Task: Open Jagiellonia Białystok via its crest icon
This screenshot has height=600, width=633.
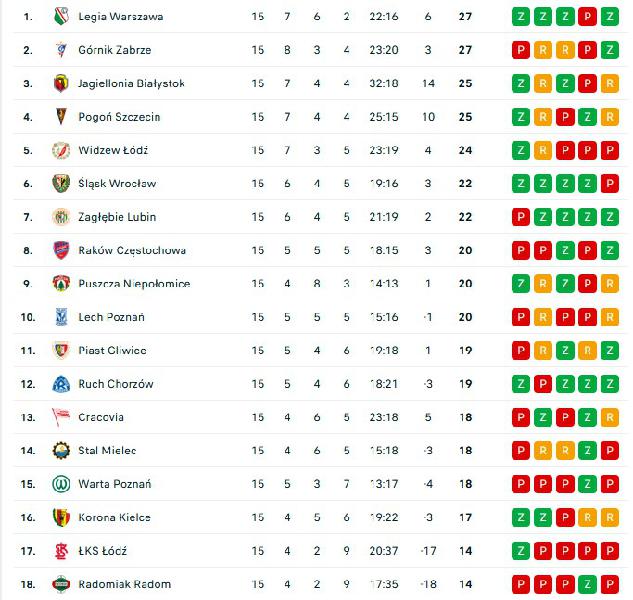Action: 60,84
